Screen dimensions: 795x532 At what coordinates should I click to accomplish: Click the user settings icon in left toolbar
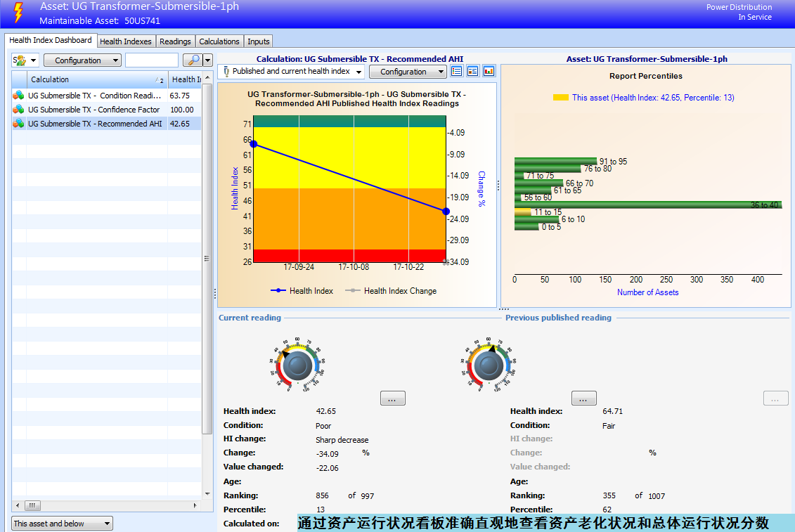[x=20, y=60]
